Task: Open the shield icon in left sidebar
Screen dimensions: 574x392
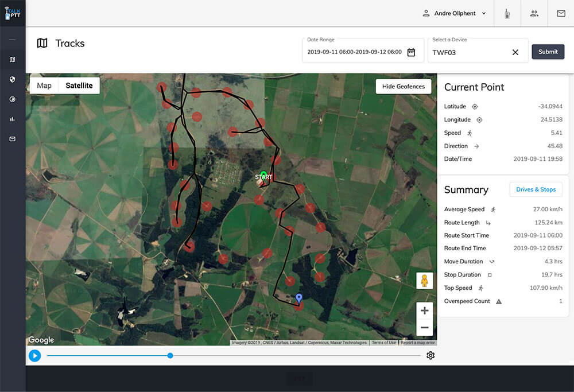Action: 13,79
